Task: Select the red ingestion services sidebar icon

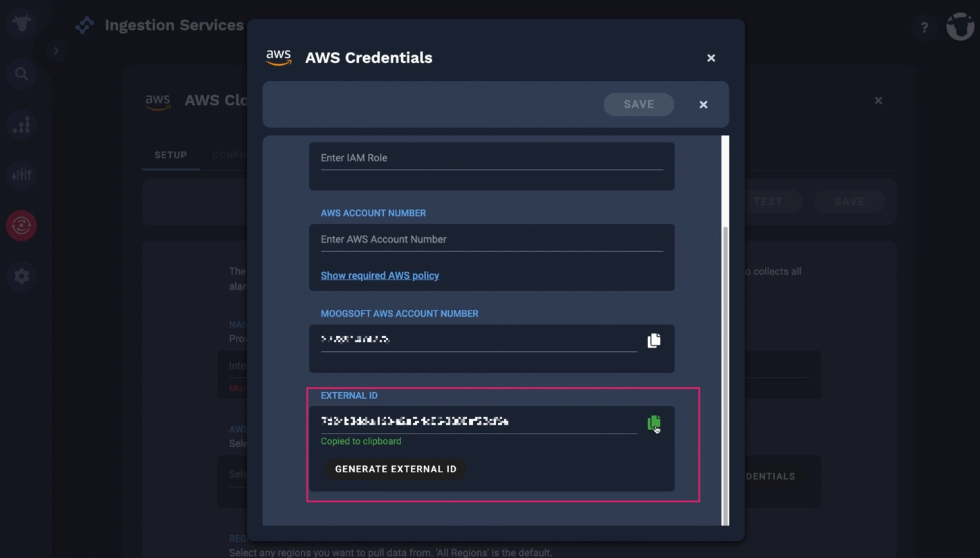Action: 21,225
